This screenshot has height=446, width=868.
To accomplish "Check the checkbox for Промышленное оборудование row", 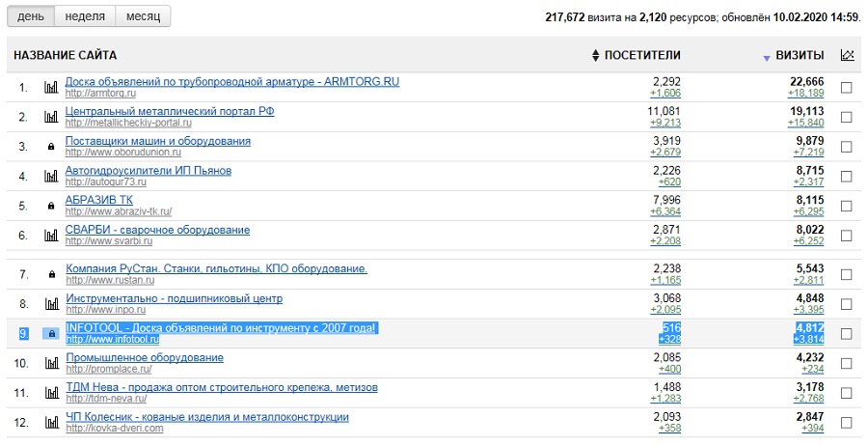I will (847, 363).
